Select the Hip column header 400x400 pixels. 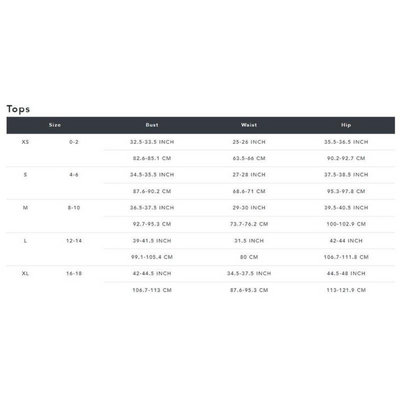pyautogui.click(x=346, y=125)
